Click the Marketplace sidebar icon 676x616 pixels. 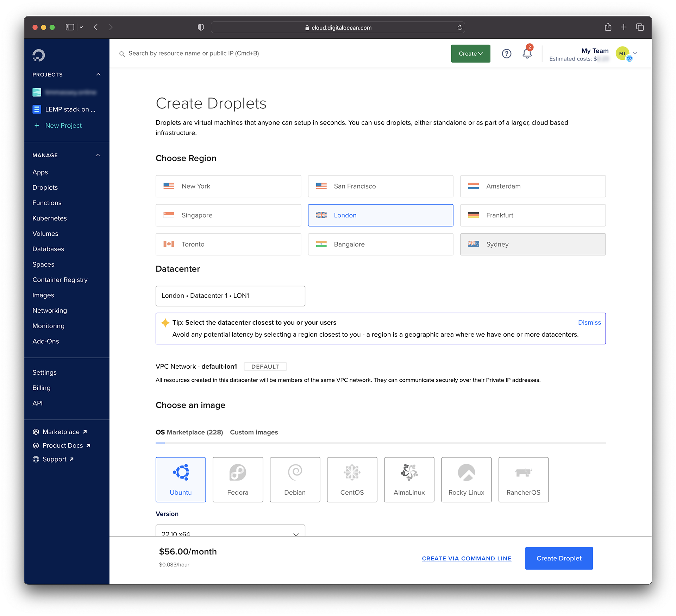coord(36,432)
